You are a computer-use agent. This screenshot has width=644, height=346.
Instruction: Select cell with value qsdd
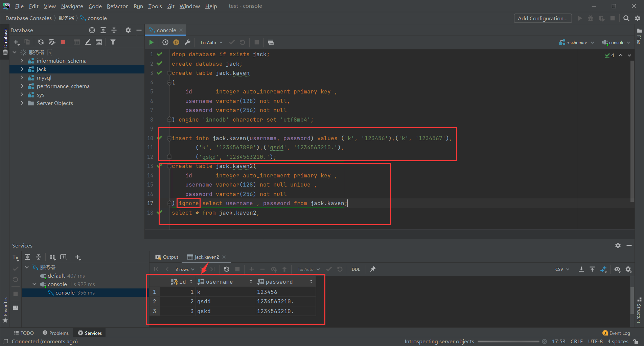[x=225, y=301]
